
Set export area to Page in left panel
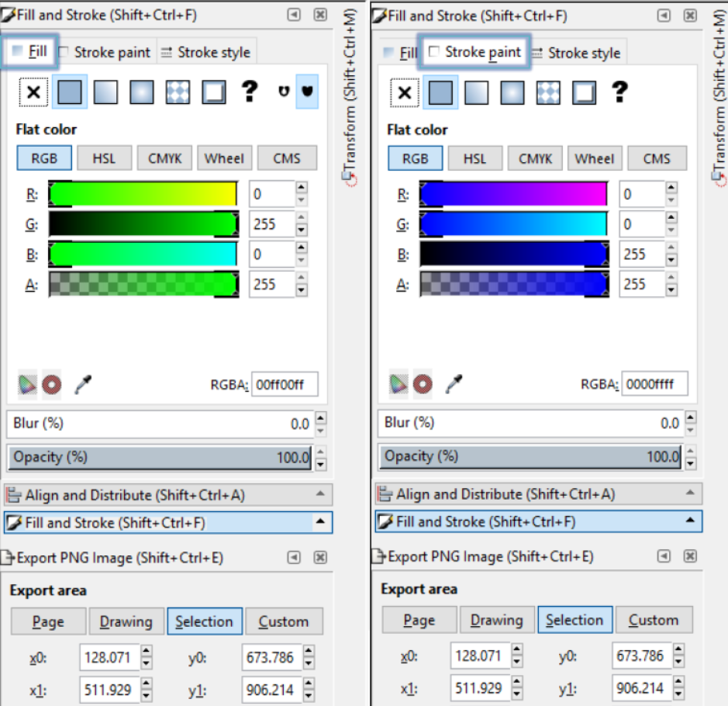48,621
